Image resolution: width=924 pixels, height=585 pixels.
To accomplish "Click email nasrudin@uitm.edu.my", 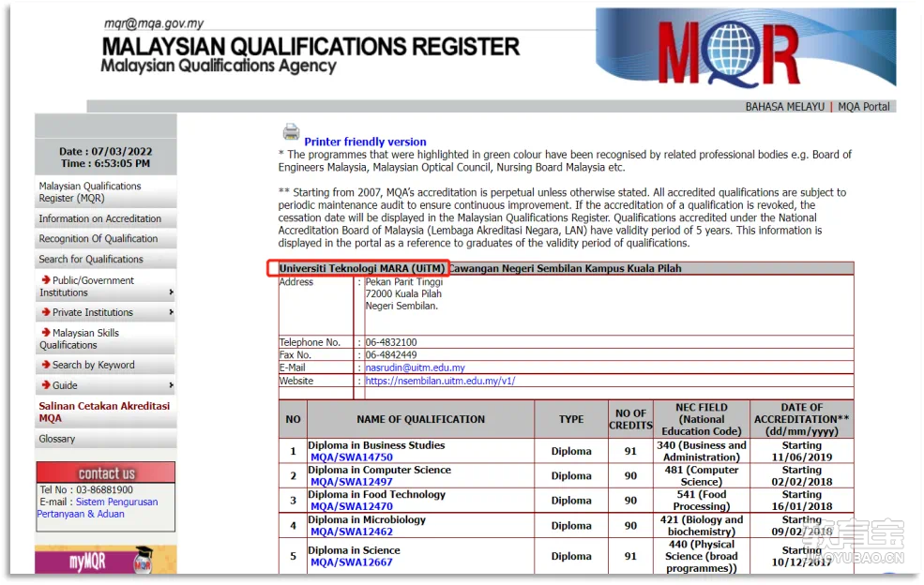I will click(x=415, y=367).
